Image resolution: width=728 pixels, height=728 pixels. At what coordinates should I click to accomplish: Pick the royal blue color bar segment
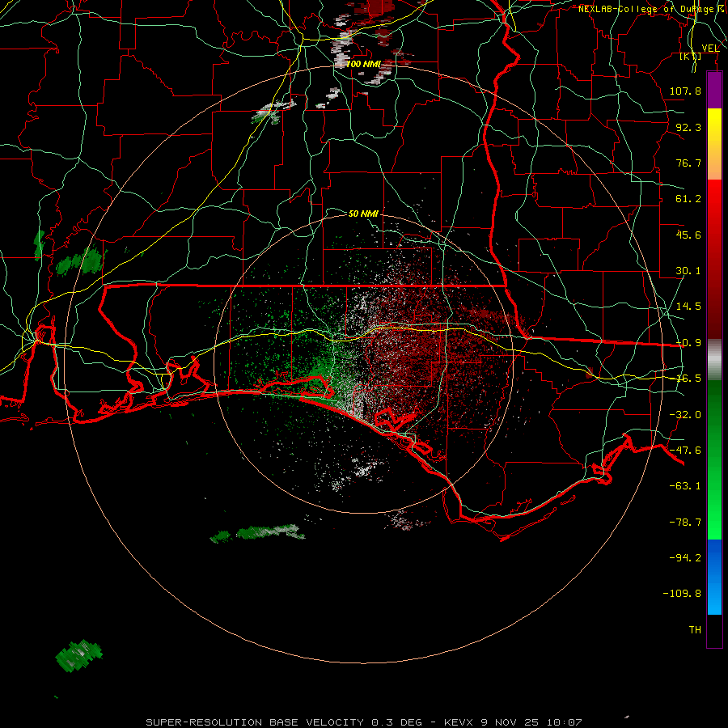pos(714,558)
